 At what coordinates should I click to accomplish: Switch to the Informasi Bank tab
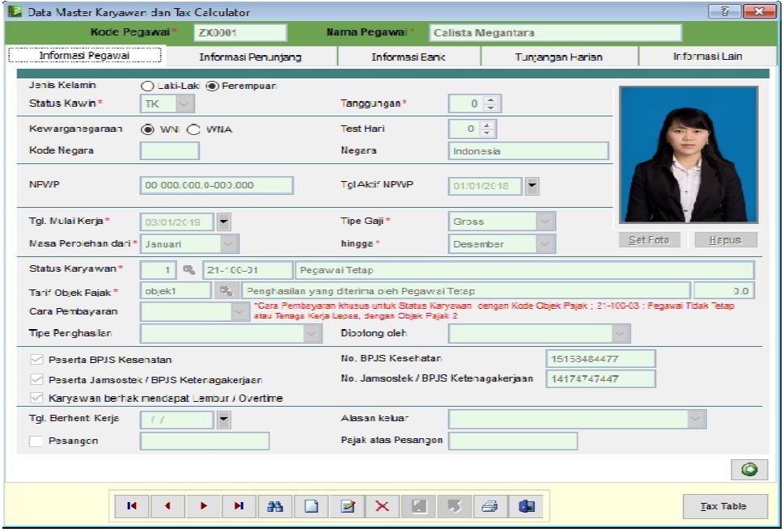(x=409, y=57)
